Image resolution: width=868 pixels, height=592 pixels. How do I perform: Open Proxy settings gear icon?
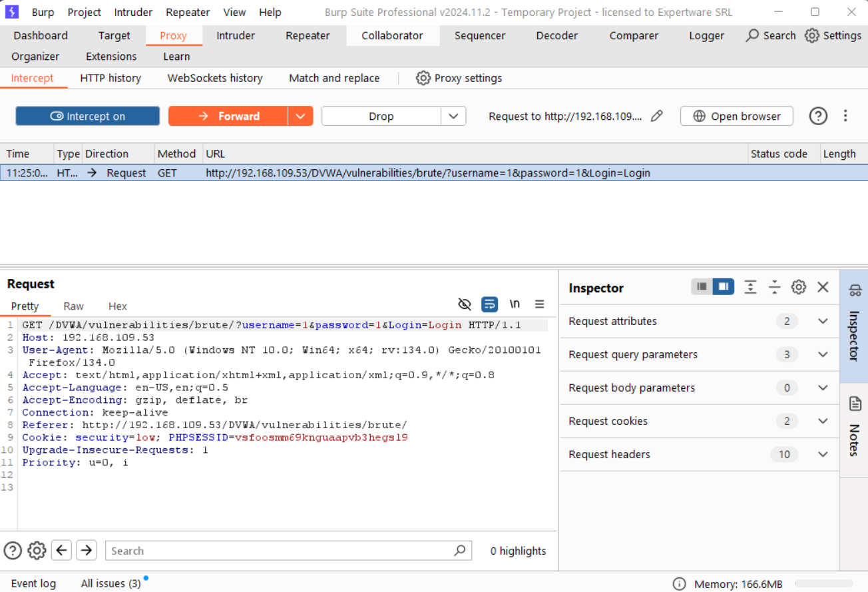point(423,78)
